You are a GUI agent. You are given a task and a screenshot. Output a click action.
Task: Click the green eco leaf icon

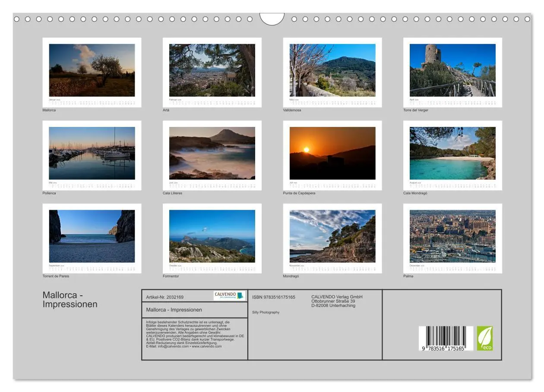click(484, 338)
